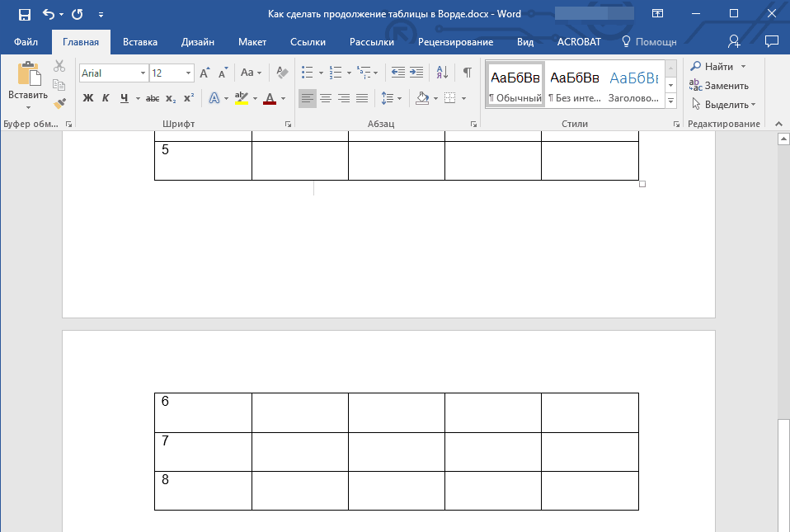Toggle bold formatting (Ж)
Viewport: 790px width, 532px height.
(x=88, y=98)
